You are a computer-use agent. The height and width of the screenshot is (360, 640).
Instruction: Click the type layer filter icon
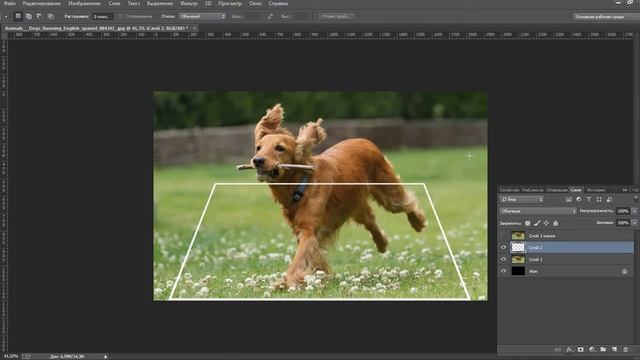point(589,199)
